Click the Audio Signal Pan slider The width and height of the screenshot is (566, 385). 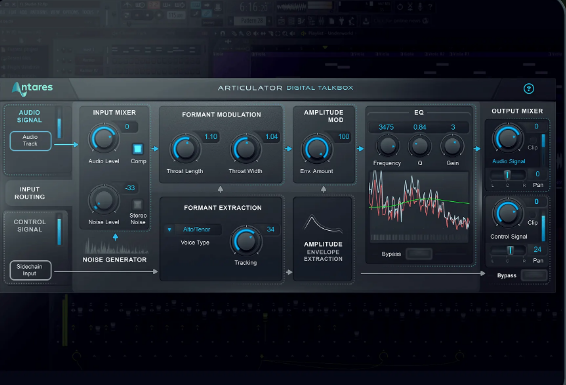pyautogui.click(x=507, y=175)
